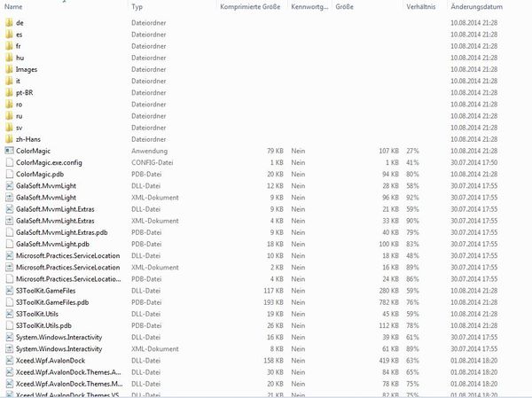Select the it folder icon
This screenshot has height=398, width=532.
9,81
